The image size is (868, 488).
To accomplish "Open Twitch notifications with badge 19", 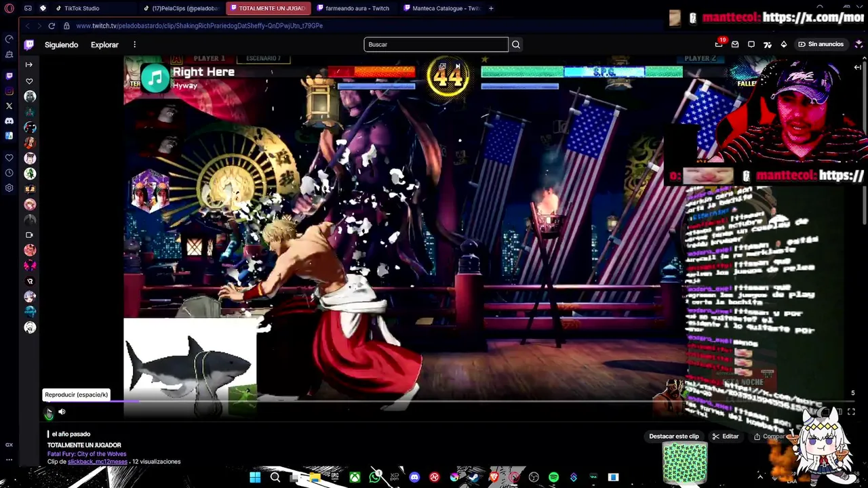I will coord(719,44).
